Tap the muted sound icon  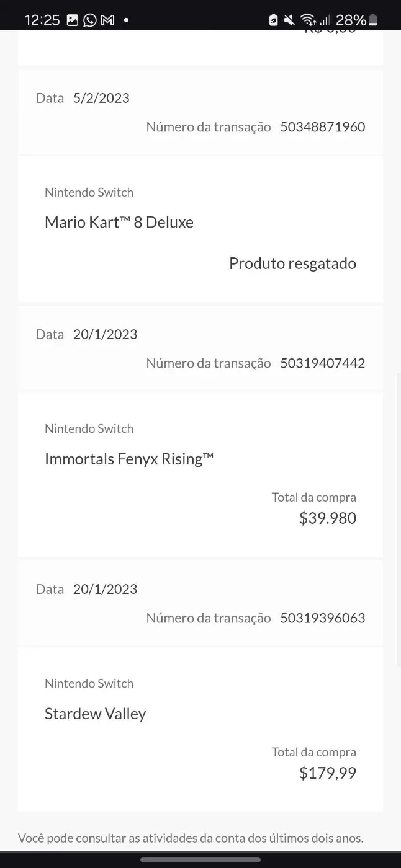[x=289, y=20]
